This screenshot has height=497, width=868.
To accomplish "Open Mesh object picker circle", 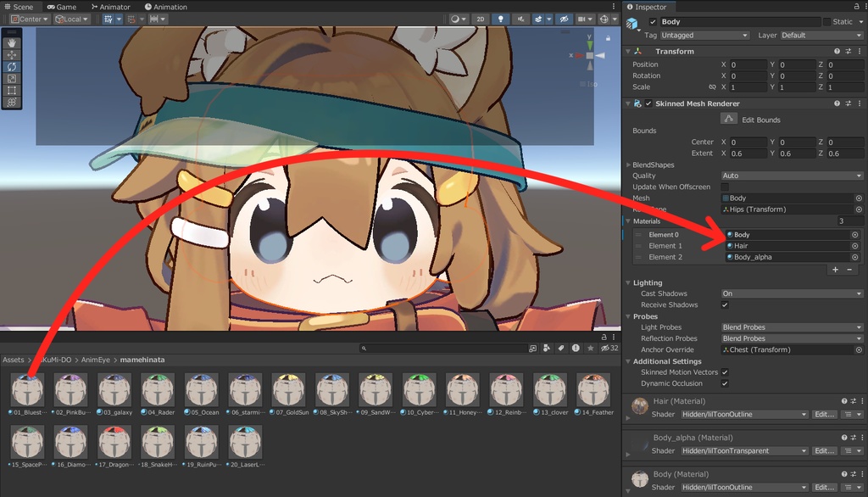I will [x=859, y=198].
